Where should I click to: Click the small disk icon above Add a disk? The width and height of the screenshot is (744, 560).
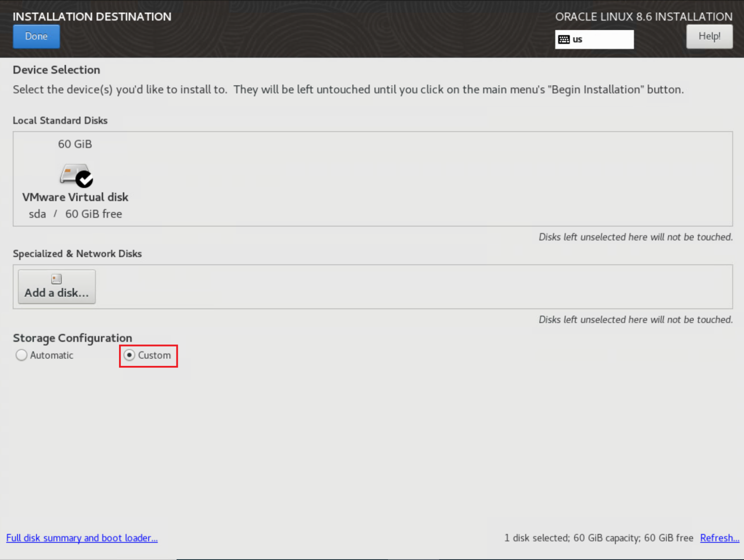pos(57,279)
